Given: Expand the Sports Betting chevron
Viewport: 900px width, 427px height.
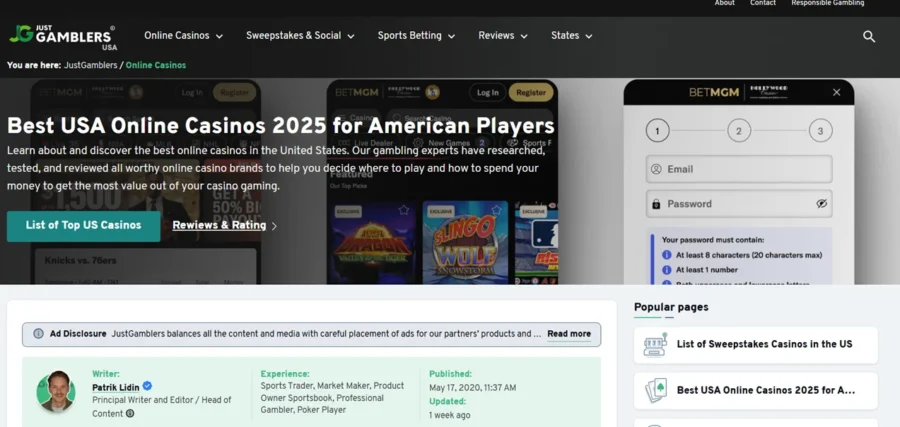Looking at the screenshot, I should [x=451, y=36].
